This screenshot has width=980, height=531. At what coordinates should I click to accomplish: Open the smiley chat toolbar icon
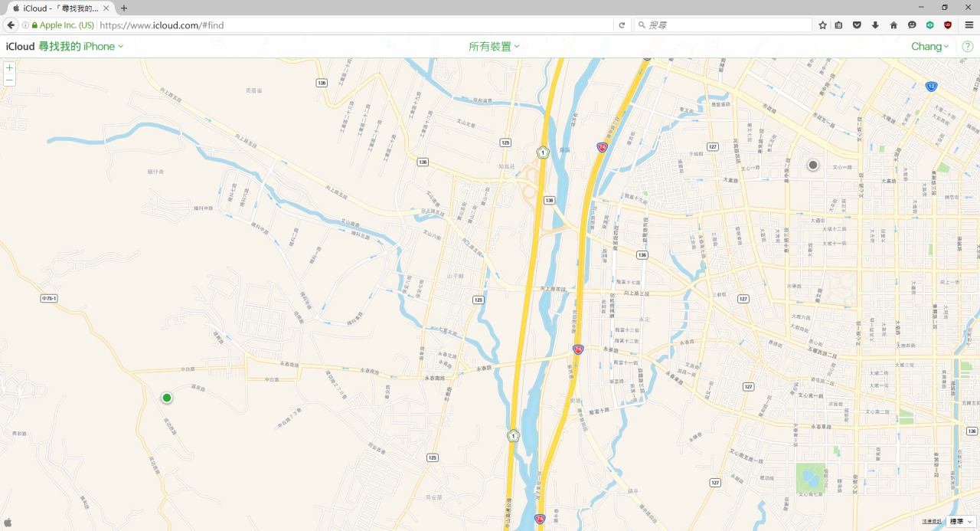click(x=912, y=25)
